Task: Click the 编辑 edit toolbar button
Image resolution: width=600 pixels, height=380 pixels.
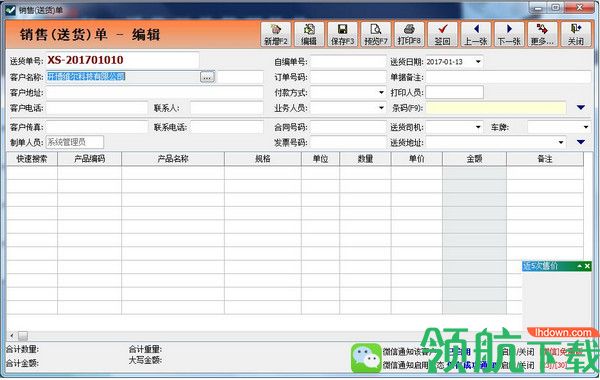Action: point(309,34)
